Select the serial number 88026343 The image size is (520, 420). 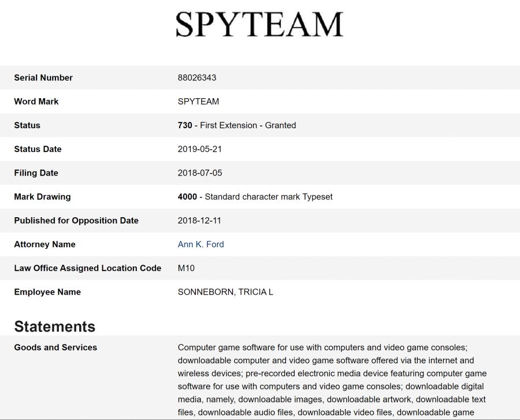click(x=197, y=77)
